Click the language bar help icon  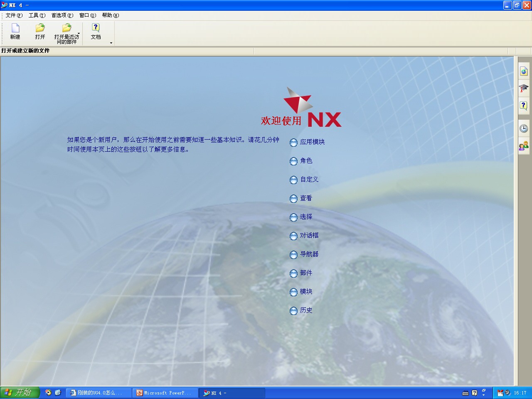click(475, 393)
